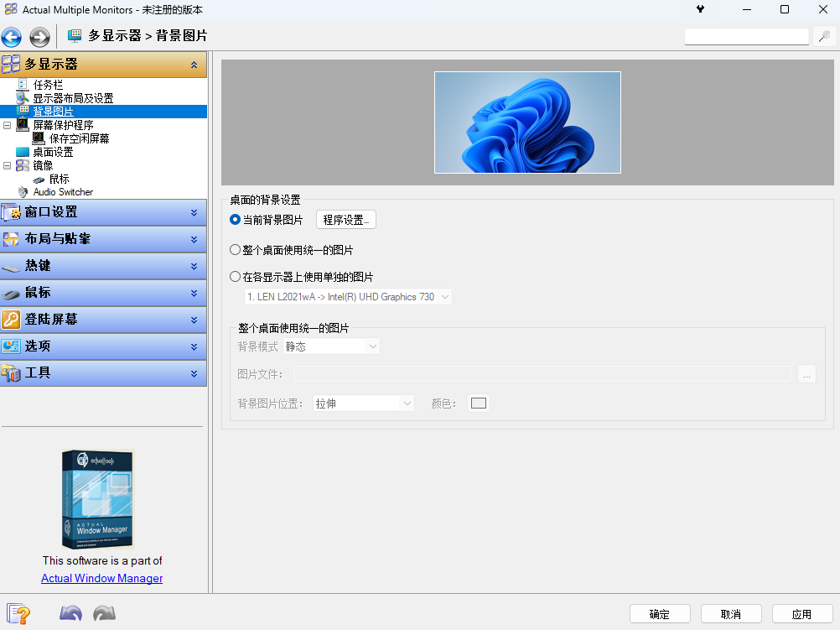Click the 登陆屏幕 key icon
The width and height of the screenshot is (840, 630).
click(11, 320)
